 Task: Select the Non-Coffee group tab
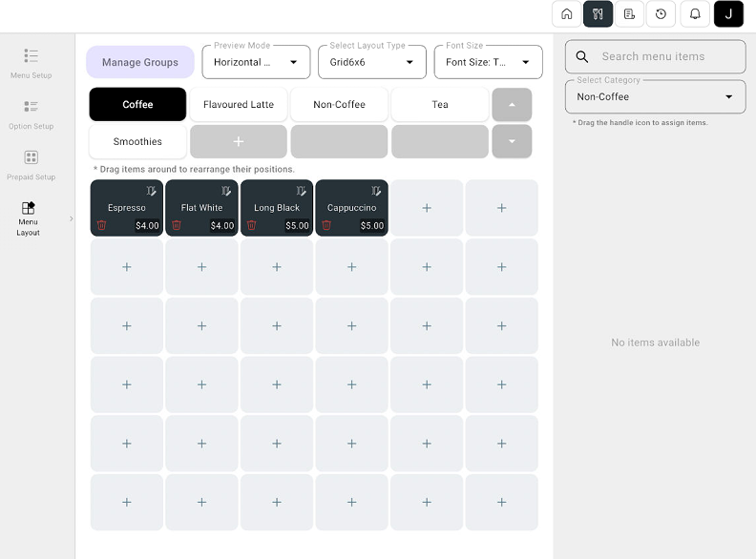340,104
